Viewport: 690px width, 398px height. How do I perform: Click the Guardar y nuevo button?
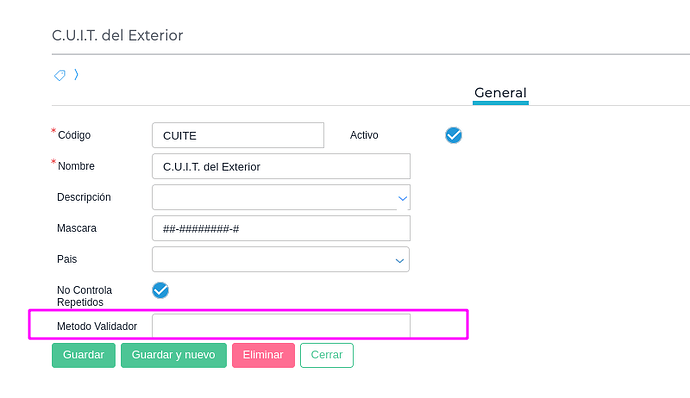tap(174, 355)
